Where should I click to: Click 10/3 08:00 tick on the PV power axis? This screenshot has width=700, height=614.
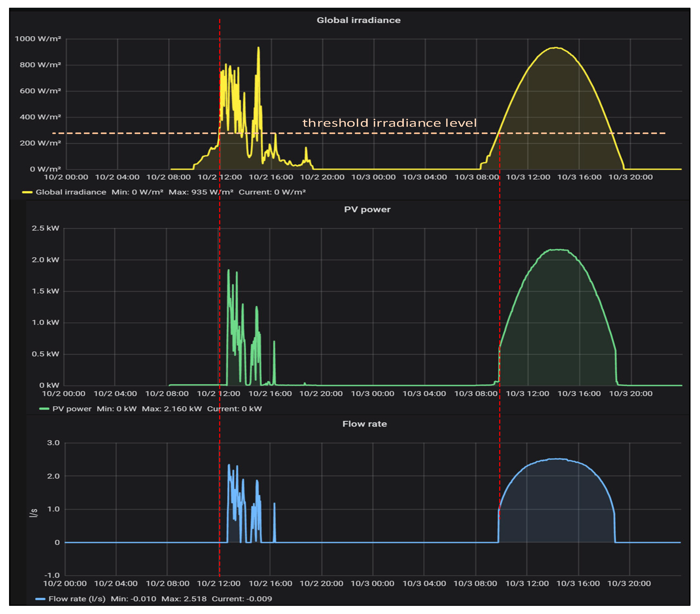coord(476,394)
